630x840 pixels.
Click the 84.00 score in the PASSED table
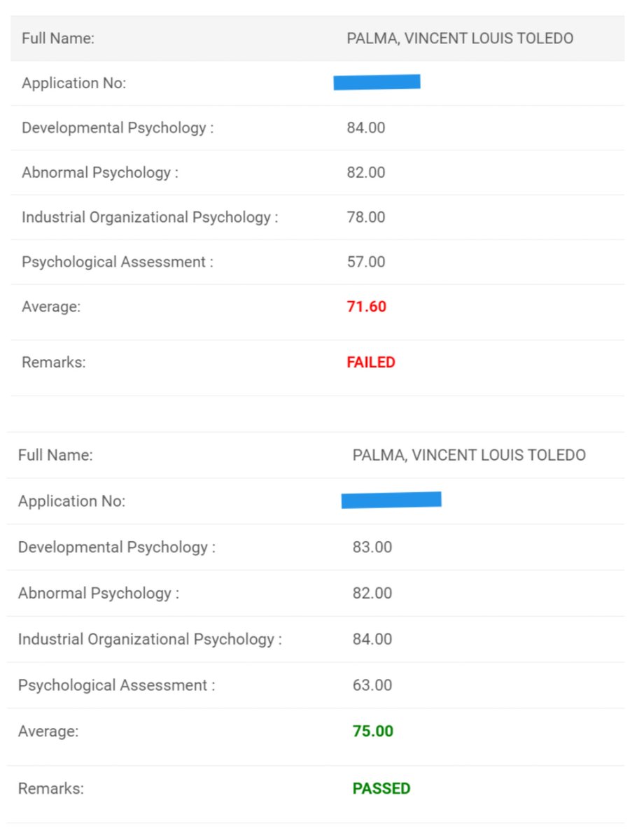pyautogui.click(x=372, y=639)
